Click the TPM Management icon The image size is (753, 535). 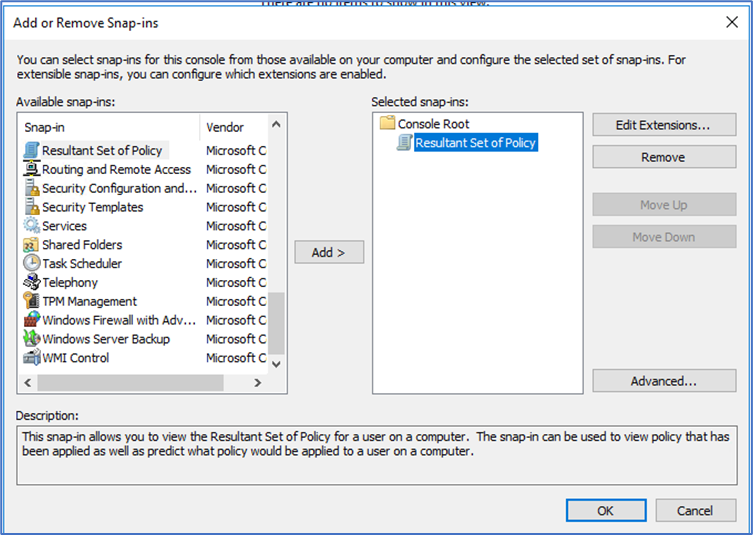(31, 302)
